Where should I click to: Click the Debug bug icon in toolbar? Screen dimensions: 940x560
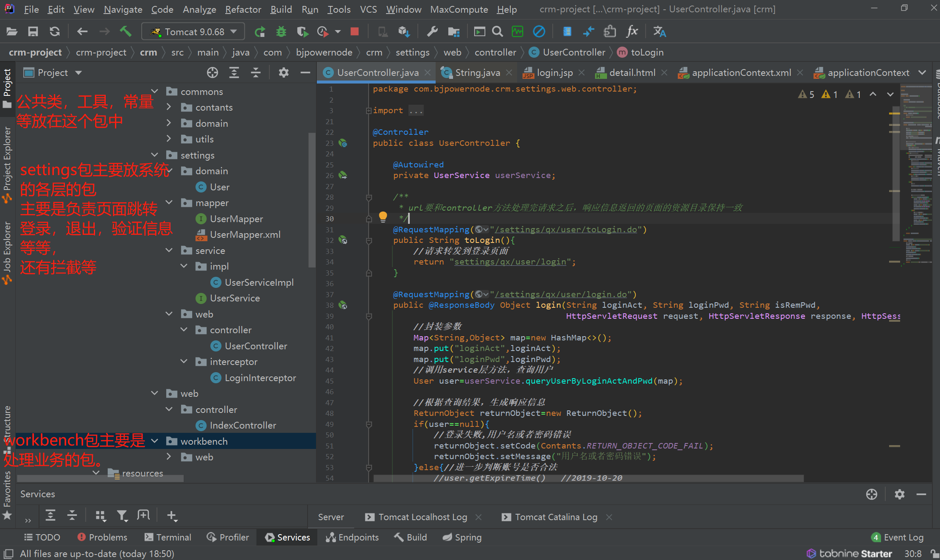(281, 31)
